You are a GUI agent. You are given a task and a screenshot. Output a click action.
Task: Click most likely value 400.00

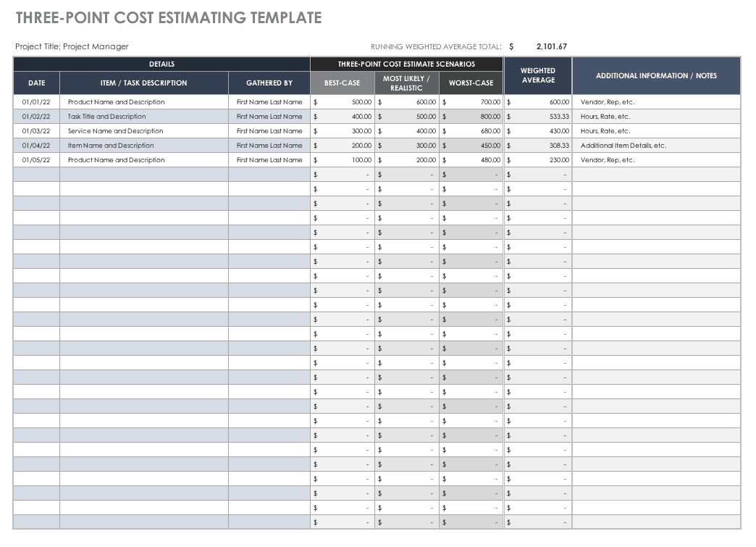coord(426,131)
